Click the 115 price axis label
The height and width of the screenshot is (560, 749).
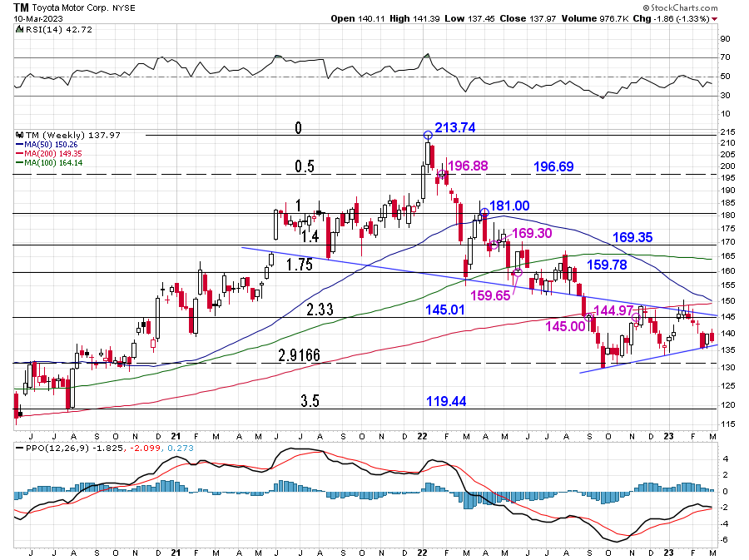tap(728, 424)
